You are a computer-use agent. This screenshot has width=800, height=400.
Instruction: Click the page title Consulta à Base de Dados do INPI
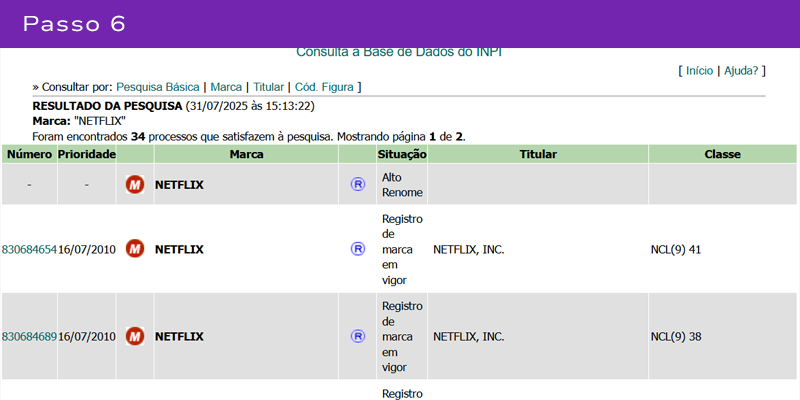pyautogui.click(x=398, y=52)
